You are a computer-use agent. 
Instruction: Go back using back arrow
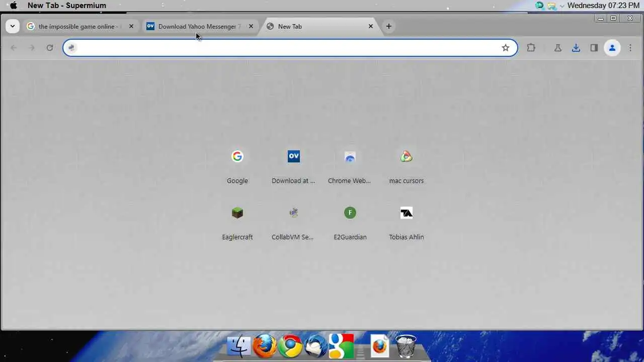14,48
